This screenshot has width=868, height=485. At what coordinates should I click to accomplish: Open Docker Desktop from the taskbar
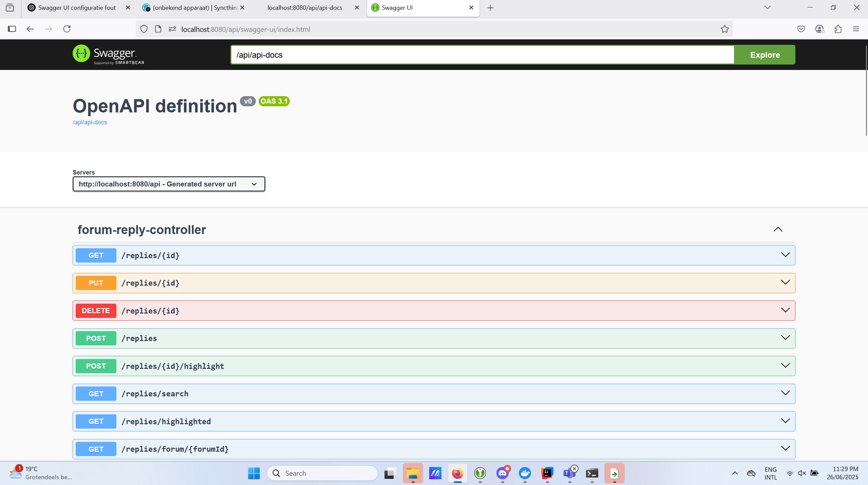click(x=525, y=473)
